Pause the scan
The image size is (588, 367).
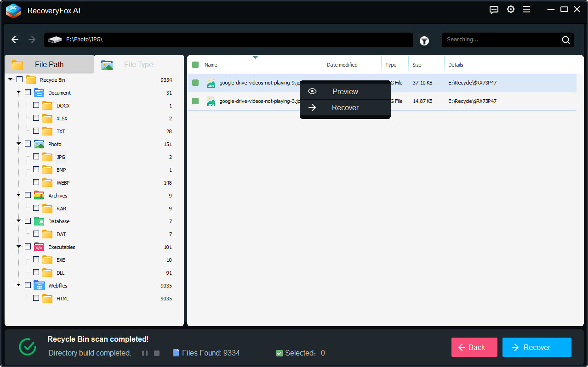coord(145,353)
